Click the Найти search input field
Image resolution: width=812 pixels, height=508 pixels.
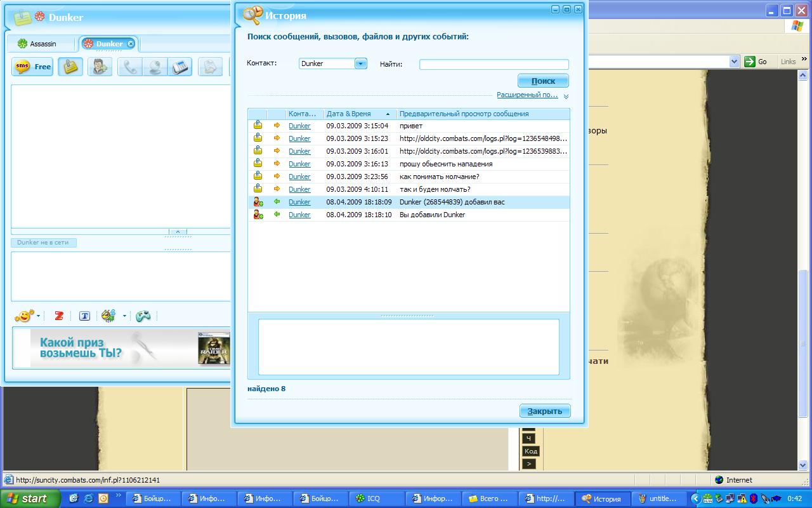[494, 64]
